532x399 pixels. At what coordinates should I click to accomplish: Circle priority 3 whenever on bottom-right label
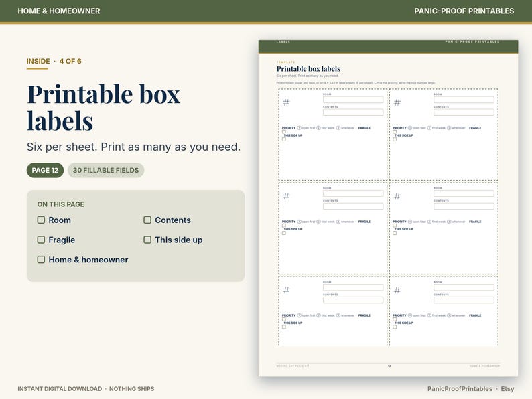pyautogui.click(x=449, y=315)
